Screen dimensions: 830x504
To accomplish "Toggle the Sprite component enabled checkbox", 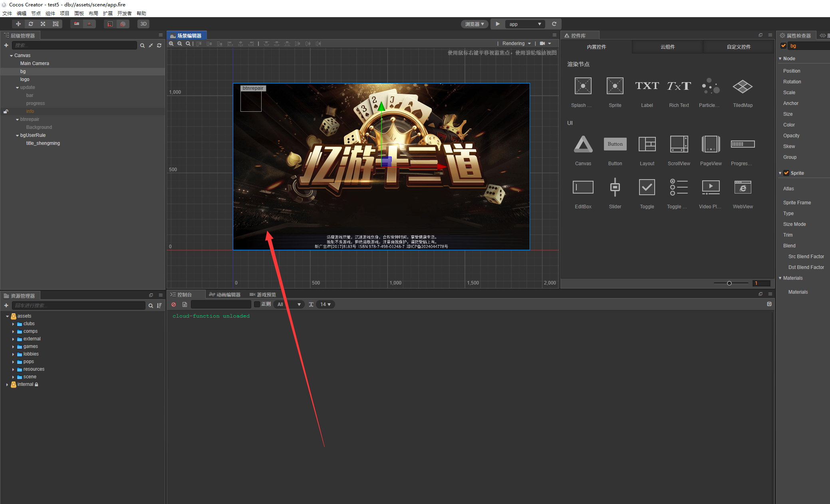I will tap(786, 173).
